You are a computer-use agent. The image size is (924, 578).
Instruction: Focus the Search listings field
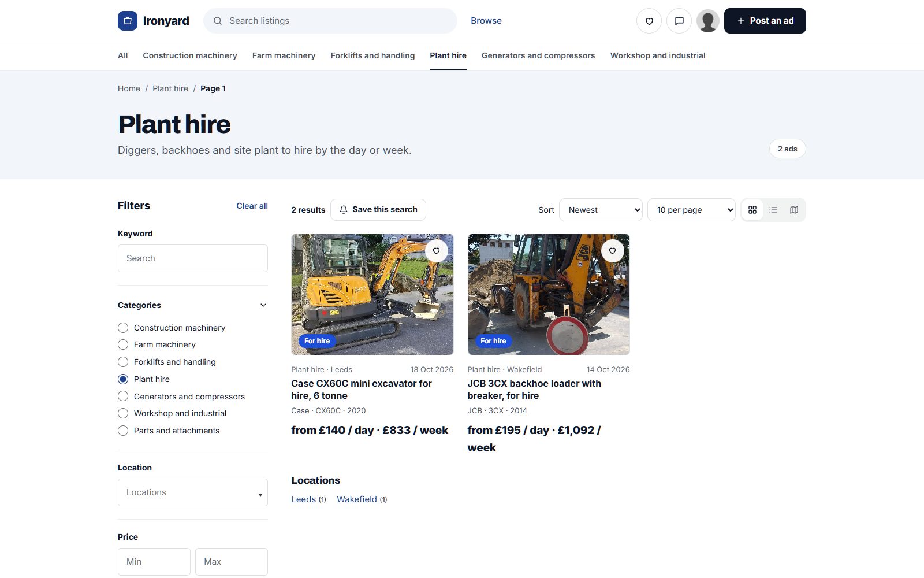tap(330, 21)
